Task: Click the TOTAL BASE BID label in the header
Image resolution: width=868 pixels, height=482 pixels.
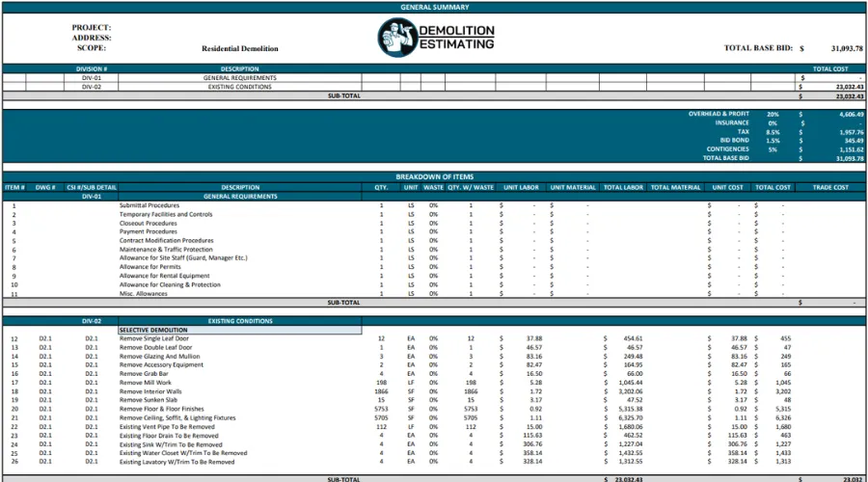Action: (x=758, y=48)
